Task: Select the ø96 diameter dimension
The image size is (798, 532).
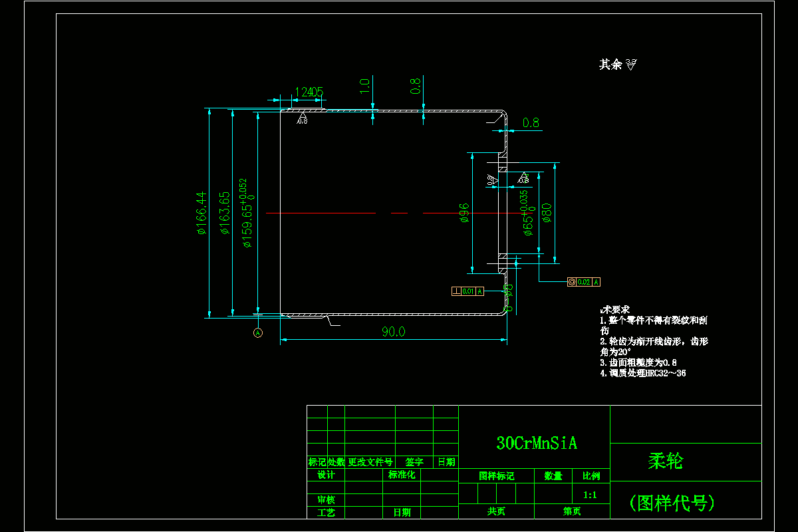Action: point(465,213)
